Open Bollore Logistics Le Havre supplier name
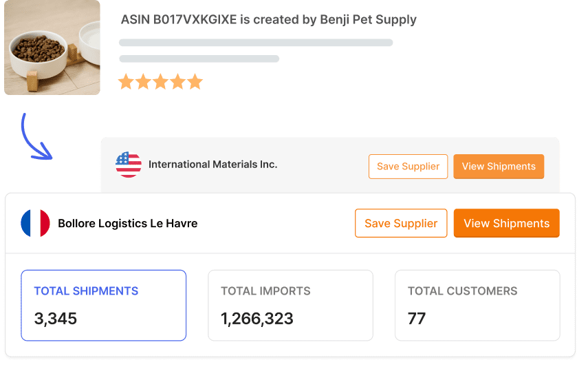 tap(127, 223)
